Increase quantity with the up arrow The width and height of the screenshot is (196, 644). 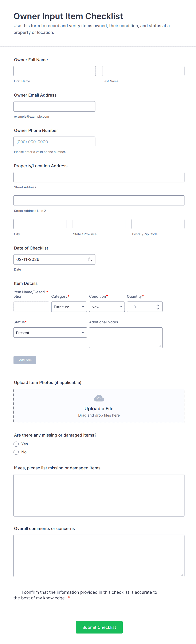tap(158, 305)
